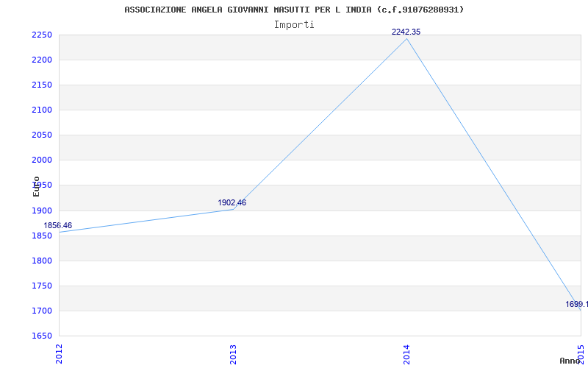Click the 2150 y-axis value

[x=42, y=85]
